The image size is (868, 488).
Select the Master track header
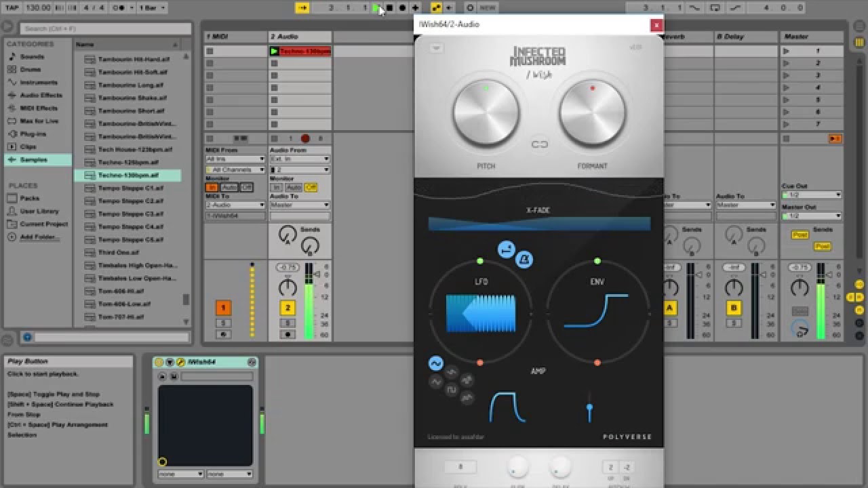tap(812, 37)
